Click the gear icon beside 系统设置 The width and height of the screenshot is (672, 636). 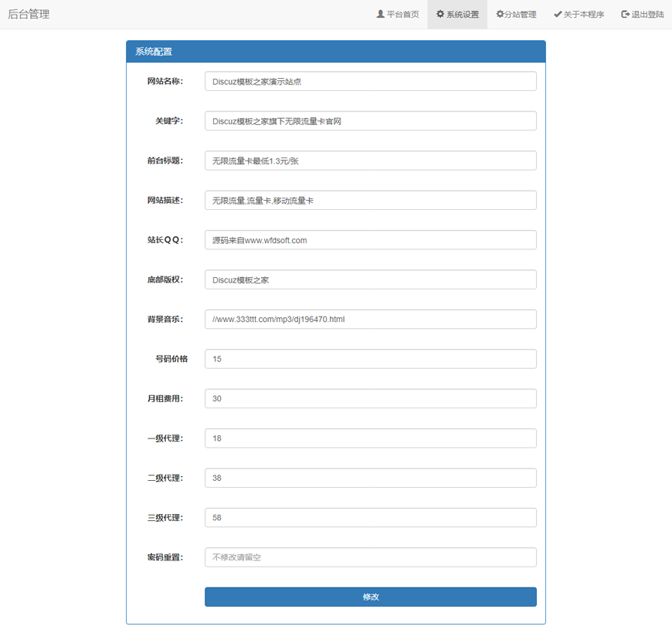440,14
